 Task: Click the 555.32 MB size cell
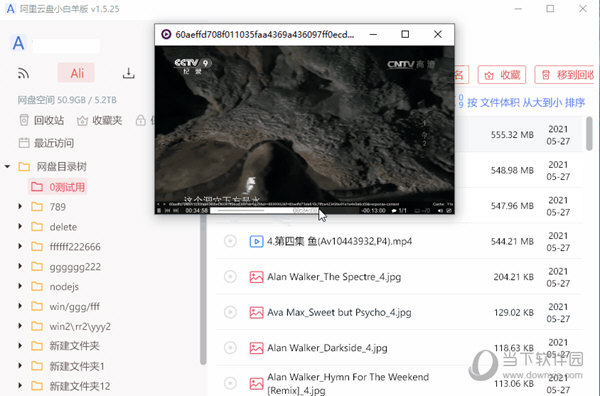click(512, 135)
